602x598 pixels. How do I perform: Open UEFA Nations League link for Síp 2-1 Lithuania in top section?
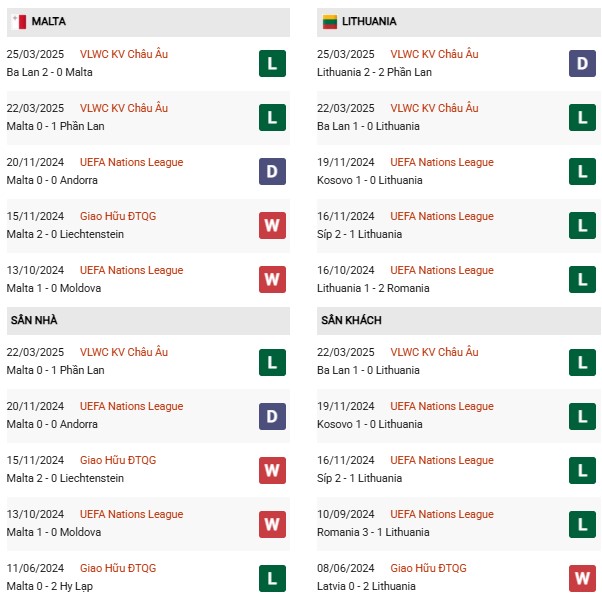pyautogui.click(x=442, y=216)
